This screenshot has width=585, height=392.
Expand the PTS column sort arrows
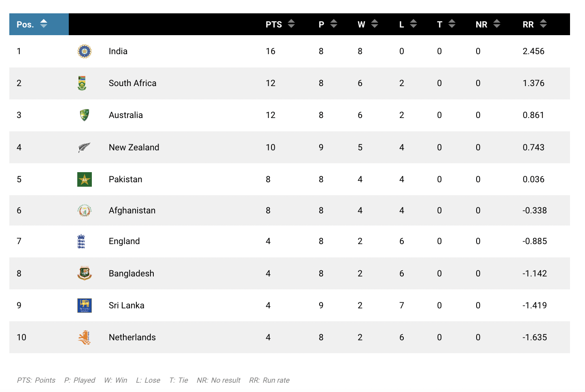point(291,24)
